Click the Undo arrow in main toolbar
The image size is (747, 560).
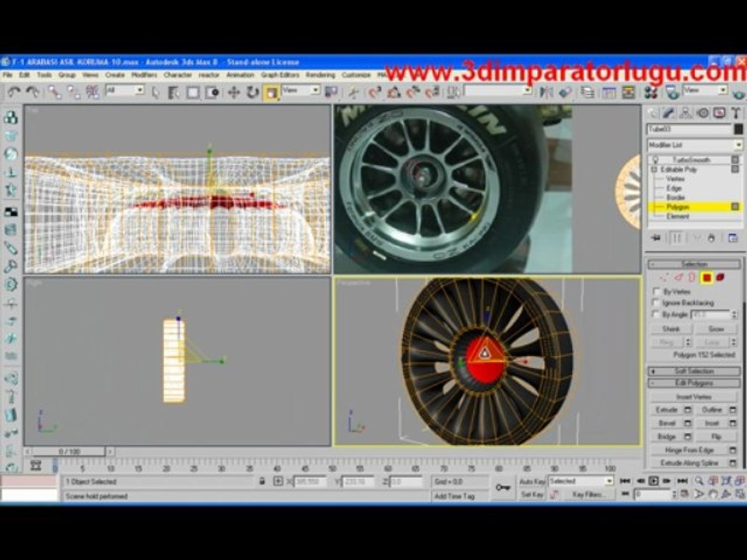[14, 92]
